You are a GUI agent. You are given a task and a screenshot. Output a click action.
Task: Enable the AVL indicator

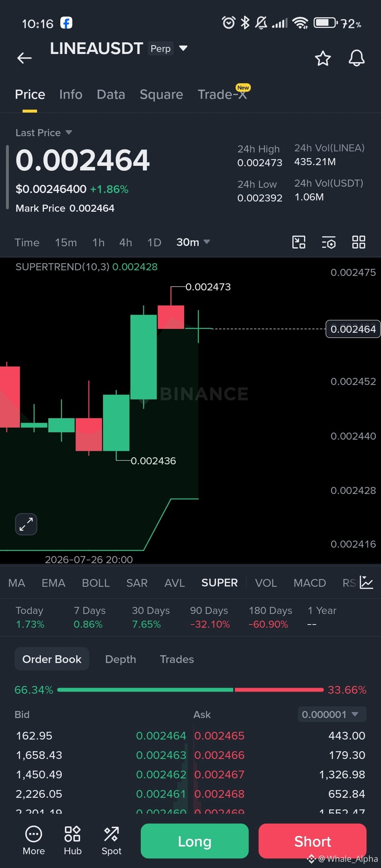(175, 583)
